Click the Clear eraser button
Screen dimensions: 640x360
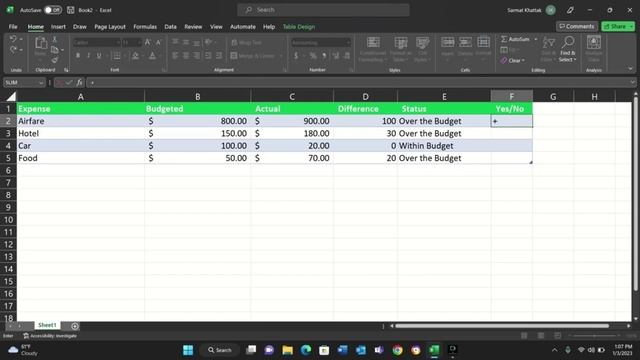[x=513, y=60]
